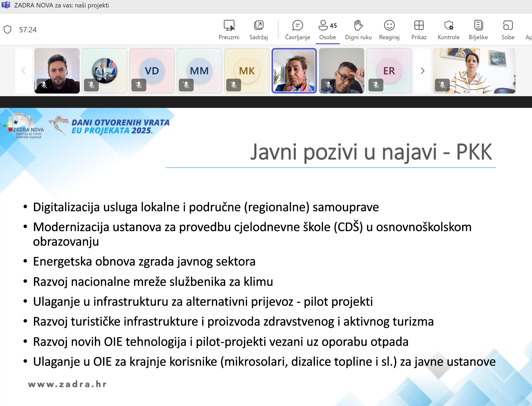Select the VD participant tile
This screenshot has width=532, height=406.
tap(152, 71)
